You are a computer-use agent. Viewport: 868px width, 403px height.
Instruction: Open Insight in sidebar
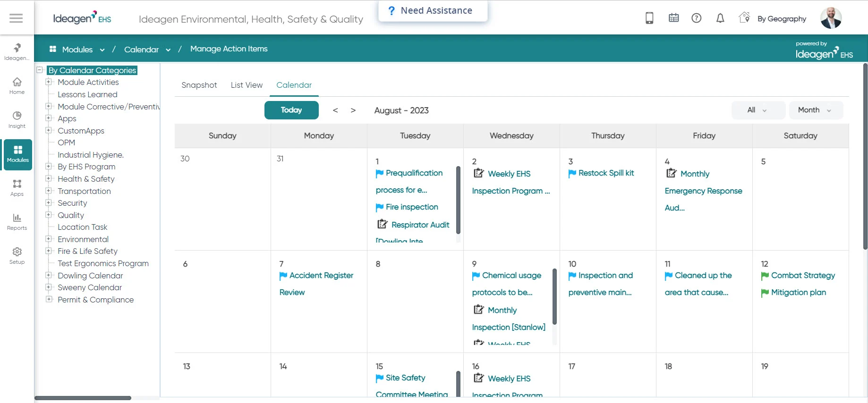tap(17, 120)
